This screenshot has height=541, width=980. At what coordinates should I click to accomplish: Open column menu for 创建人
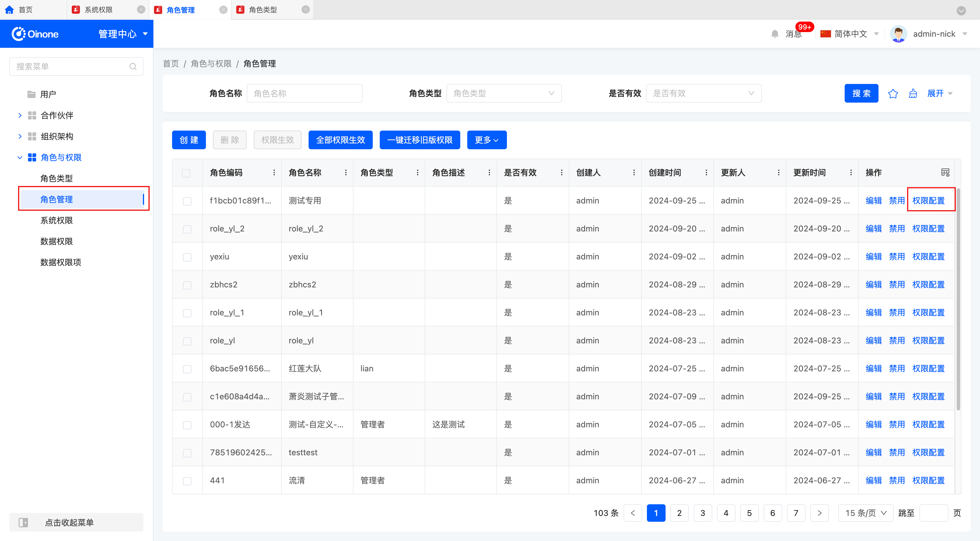coord(634,173)
